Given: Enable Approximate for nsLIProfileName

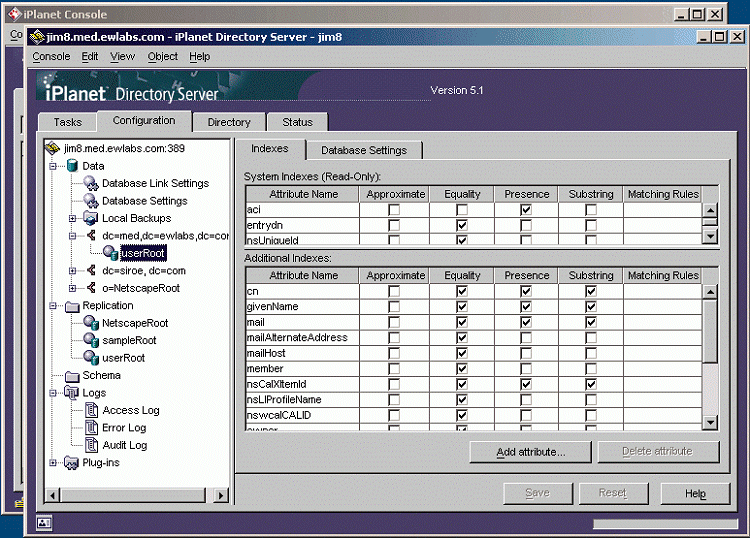Looking at the screenshot, I should pyautogui.click(x=394, y=400).
